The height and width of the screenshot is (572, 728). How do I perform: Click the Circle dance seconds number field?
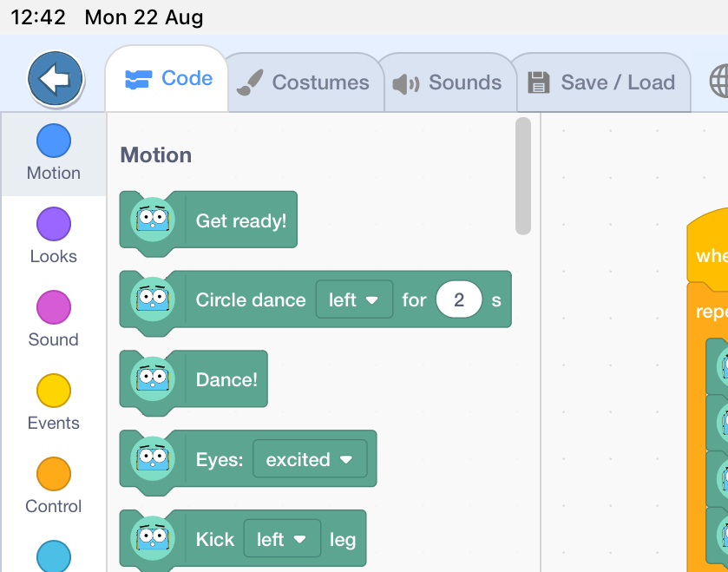pyautogui.click(x=459, y=299)
